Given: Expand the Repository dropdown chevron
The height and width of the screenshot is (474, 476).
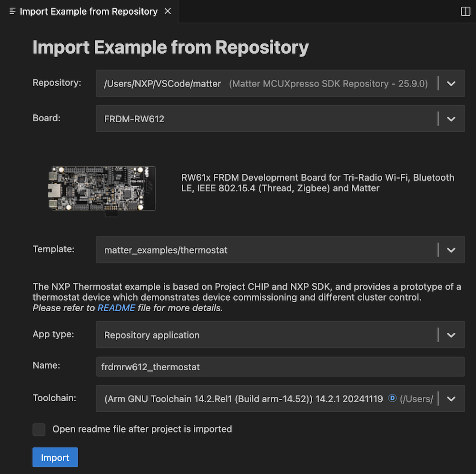Looking at the screenshot, I should pyautogui.click(x=451, y=84).
